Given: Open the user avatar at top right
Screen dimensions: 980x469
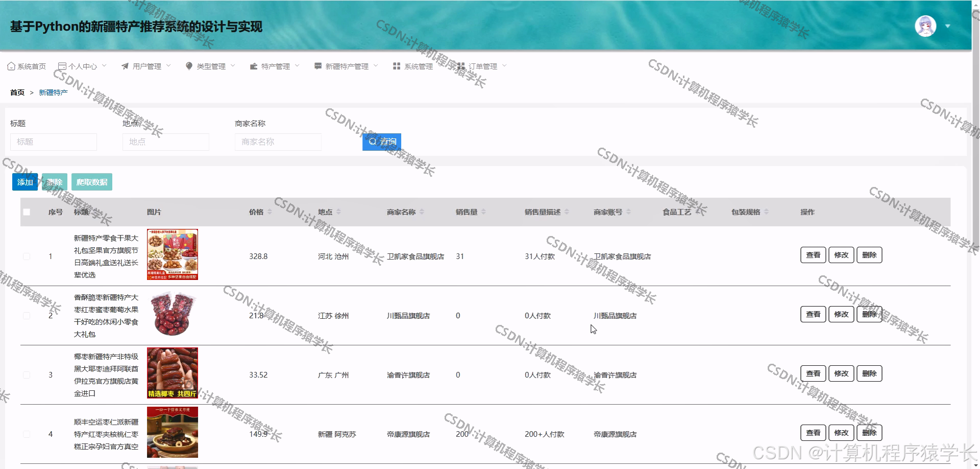Looking at the screenshot, I should tap(925, 26).
